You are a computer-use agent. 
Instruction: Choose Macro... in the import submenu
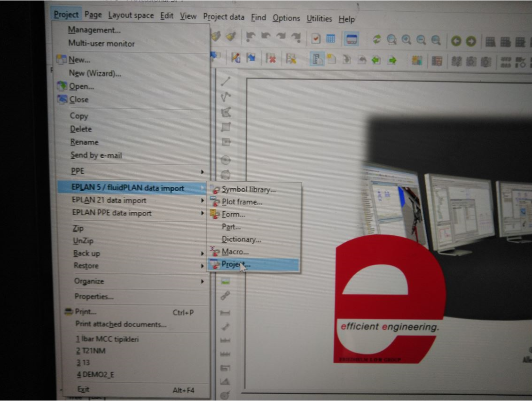click(x=253, y=252)
